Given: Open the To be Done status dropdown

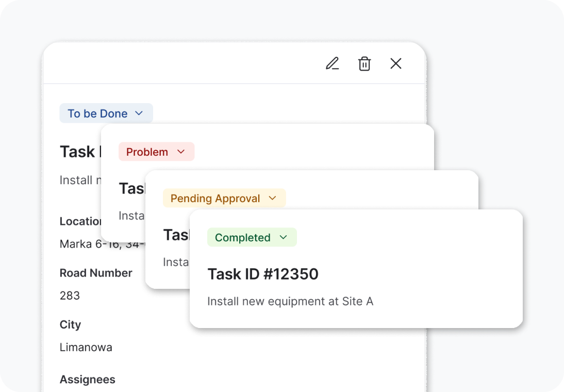Looking at the screenshot, I should (x=106, y=113).
